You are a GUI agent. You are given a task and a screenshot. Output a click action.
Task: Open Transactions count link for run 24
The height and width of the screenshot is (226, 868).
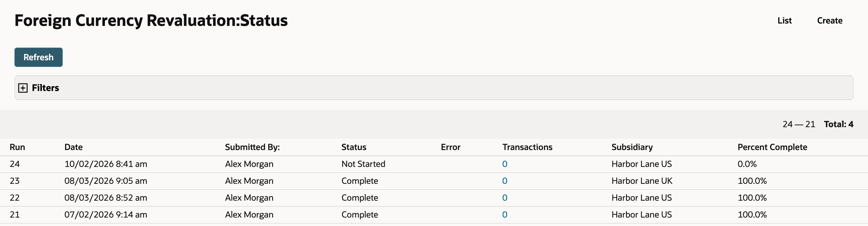pos(505,164)
